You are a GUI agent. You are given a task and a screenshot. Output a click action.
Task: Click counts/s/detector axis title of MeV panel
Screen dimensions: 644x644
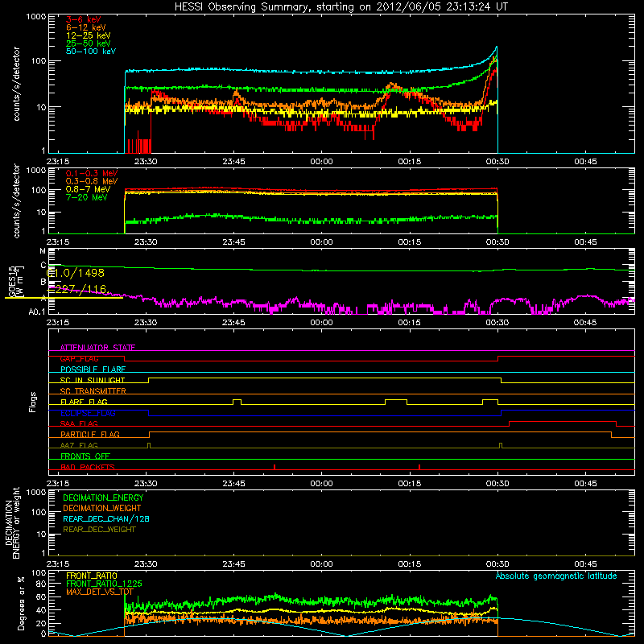(x=16, y=200)
